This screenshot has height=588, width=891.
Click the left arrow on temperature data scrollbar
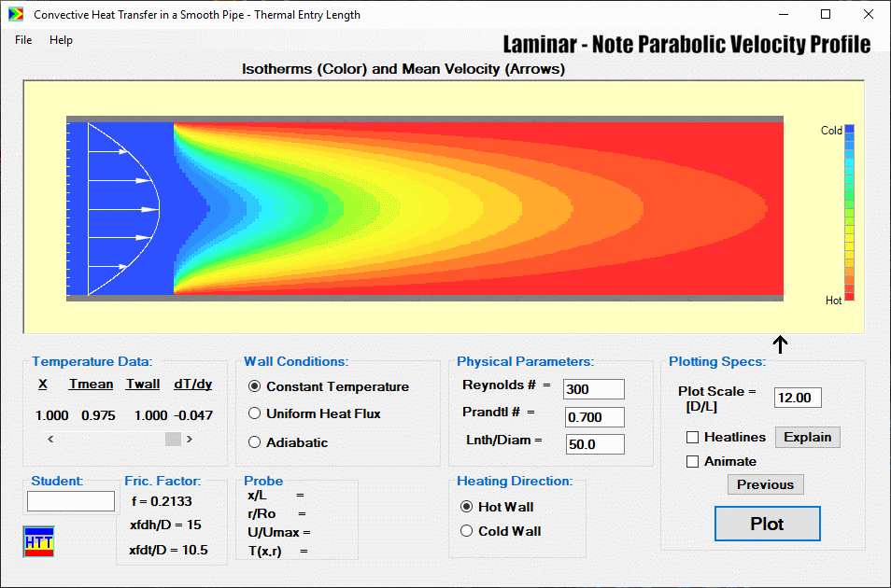pos(49,438)
